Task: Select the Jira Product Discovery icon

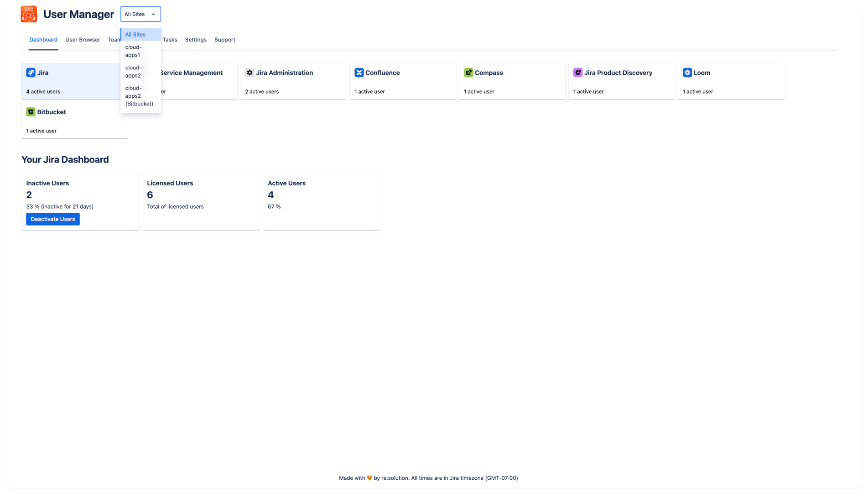Action: point(578,72)
